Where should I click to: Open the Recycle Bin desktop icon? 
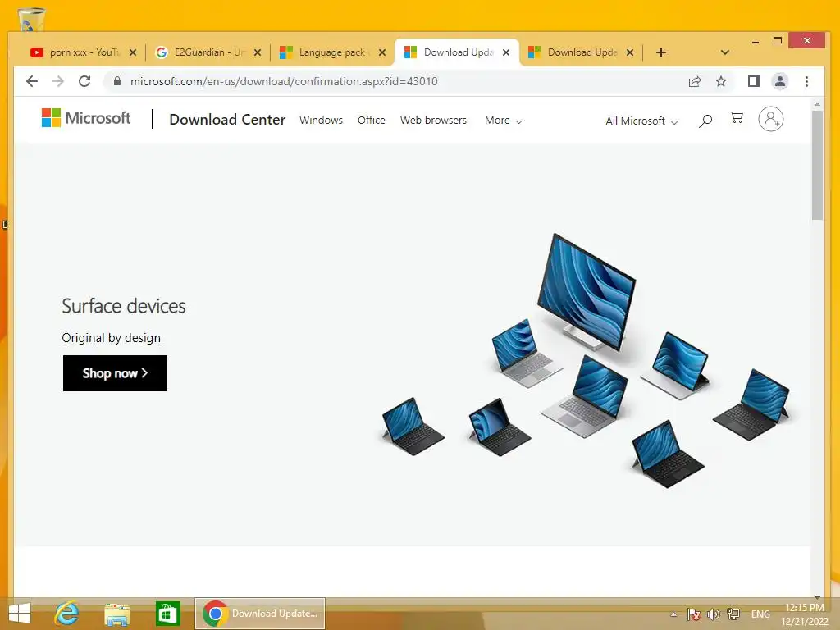(x=32, y=20)
